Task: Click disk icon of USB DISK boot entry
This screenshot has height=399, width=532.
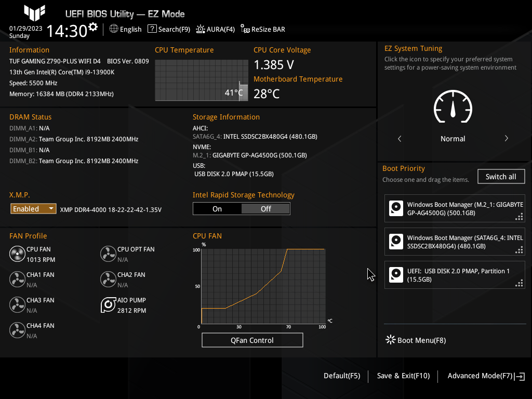Action: 396,275
